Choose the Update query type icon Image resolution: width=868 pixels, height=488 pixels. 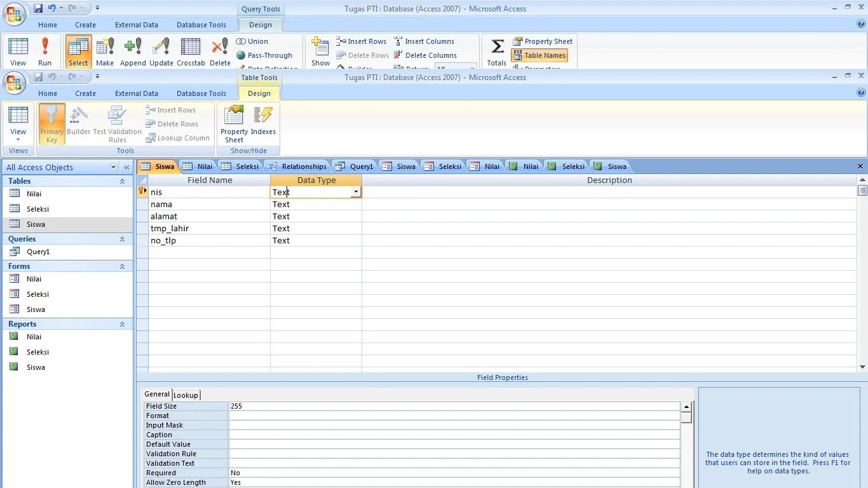coord(161,51)
